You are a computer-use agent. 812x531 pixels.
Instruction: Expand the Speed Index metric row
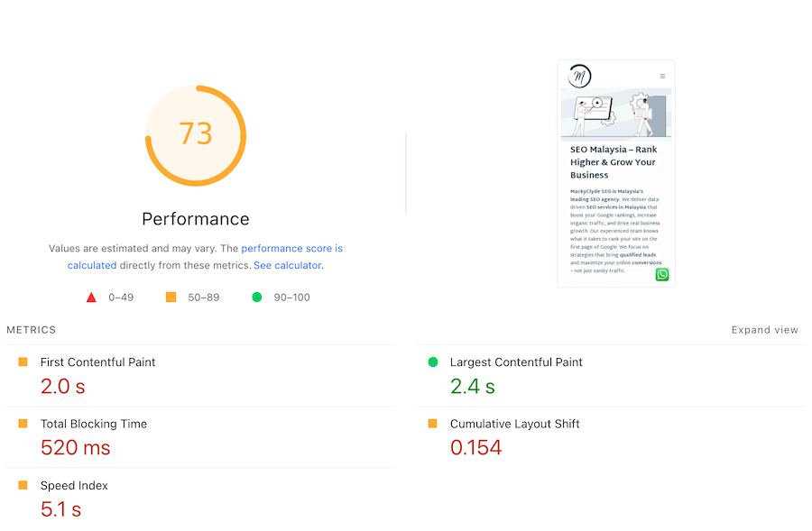pos(74,486)
